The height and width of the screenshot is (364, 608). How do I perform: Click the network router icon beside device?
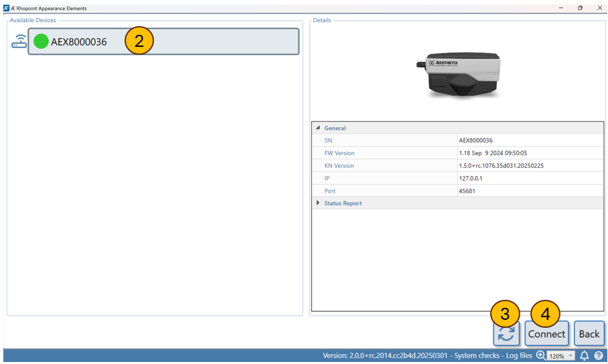[18, 42]
